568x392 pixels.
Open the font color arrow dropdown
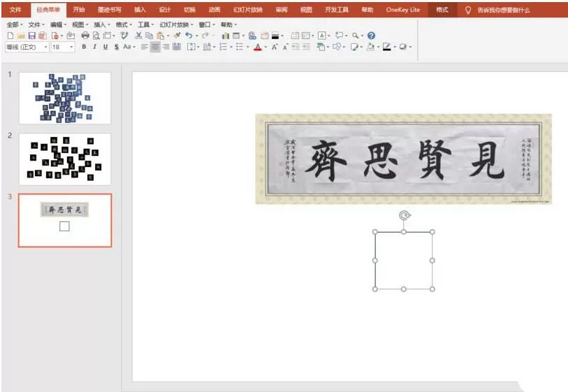[266, 47]
